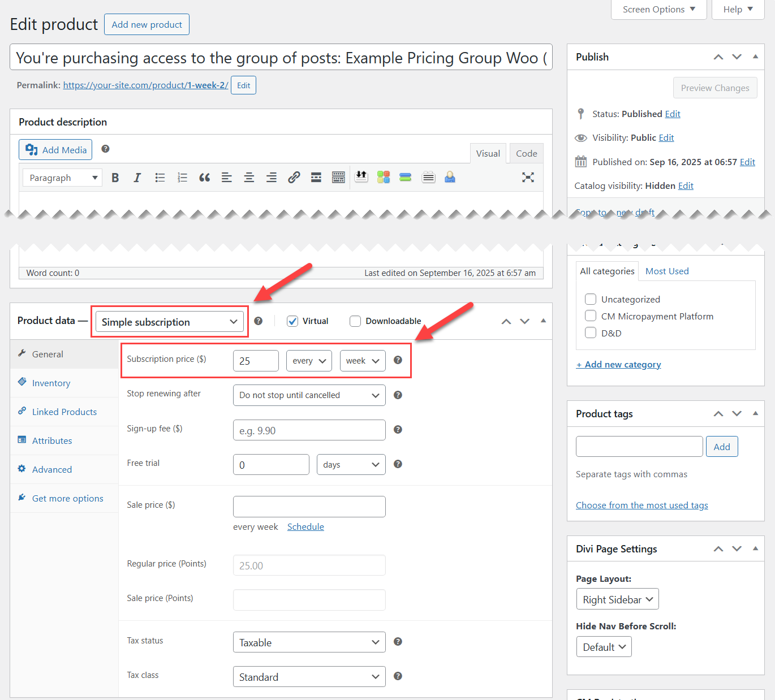This screenshot has width=775, height=700.
Task: Change the Free trial period unit dropdown
Action: [x=351, y=464]
